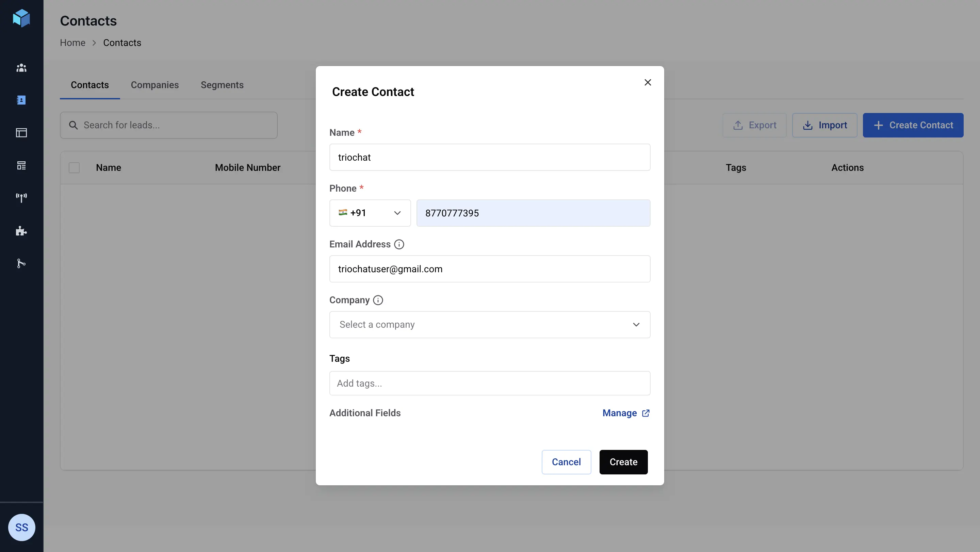The width and height of the screenshot is (980, 552).
Task: Open the templates panel in the sidebar
Action: click(x=21, y=165)
